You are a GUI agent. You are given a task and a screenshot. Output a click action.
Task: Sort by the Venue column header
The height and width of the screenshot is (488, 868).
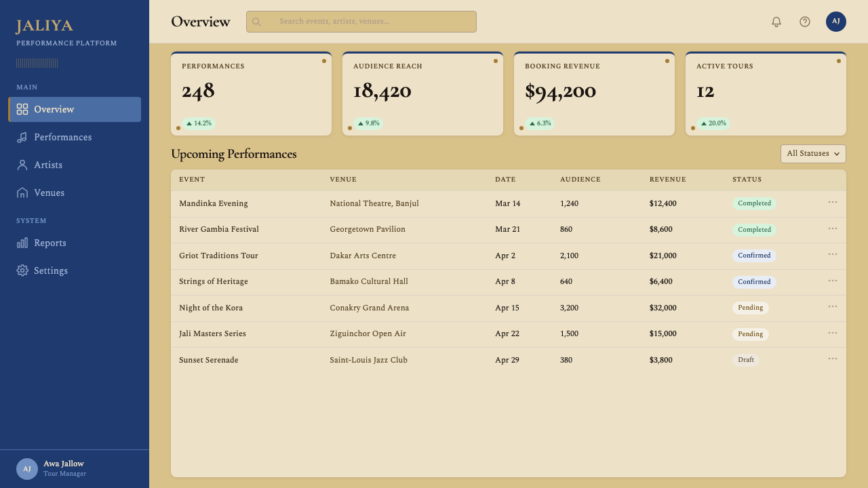click(343, 180)
